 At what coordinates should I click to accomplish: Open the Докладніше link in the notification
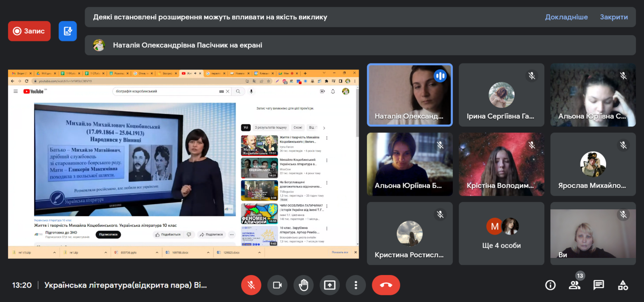(x=566, y=17)
